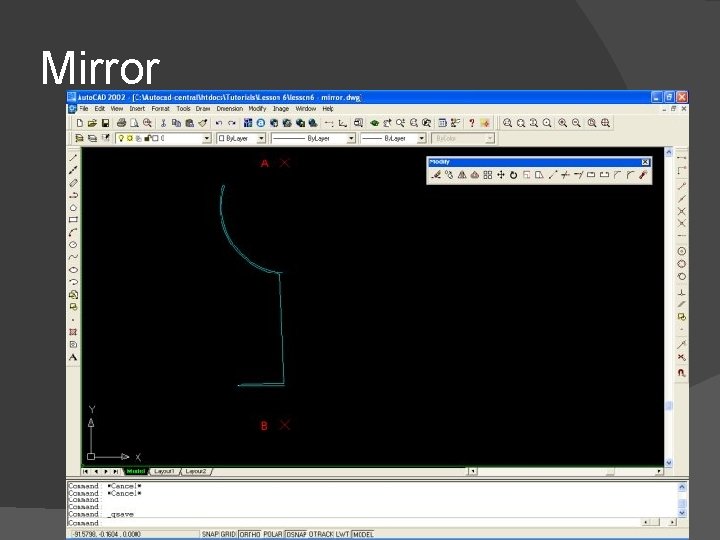The image size is (720, 540).
Task: Toggle GRID display in status bar
Action: click(x=228, y=534)
